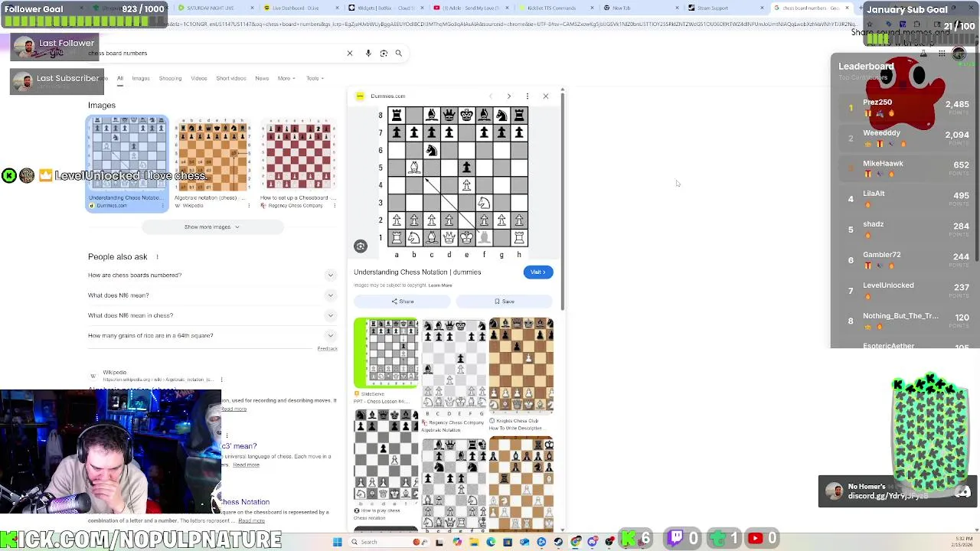Click the Learn More copyright link

[440, 285]
